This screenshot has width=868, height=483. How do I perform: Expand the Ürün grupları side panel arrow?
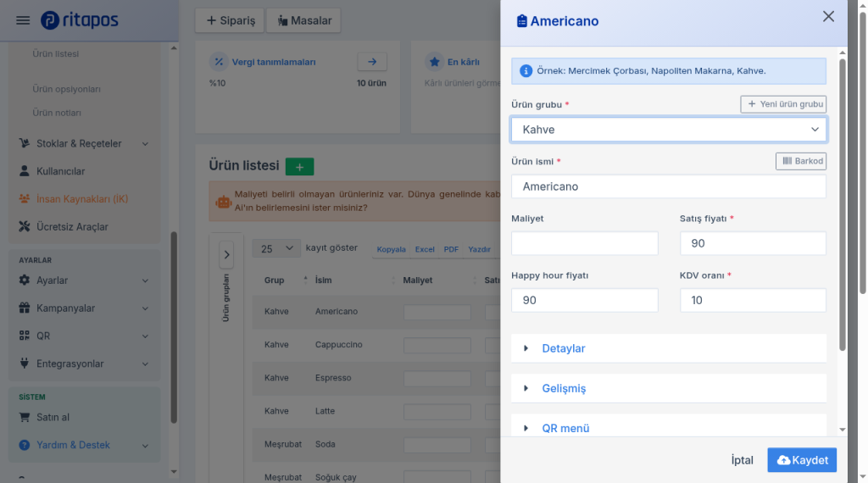click(226, 255)
